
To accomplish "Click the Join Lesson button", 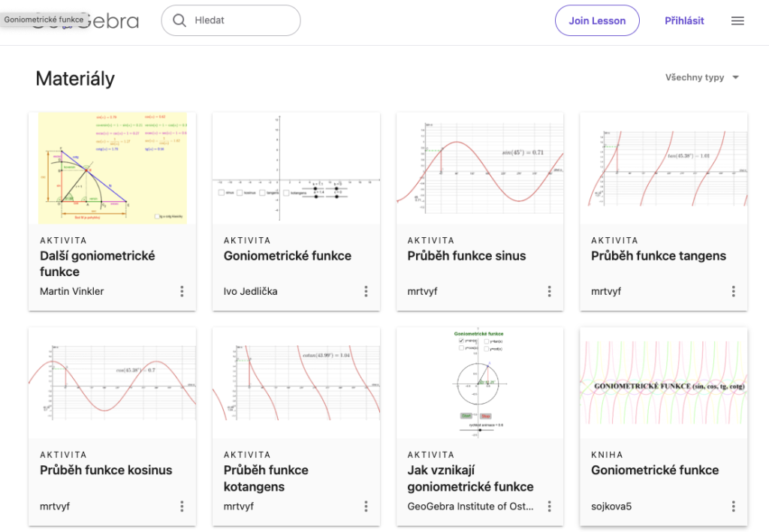I will click(597, 21).
